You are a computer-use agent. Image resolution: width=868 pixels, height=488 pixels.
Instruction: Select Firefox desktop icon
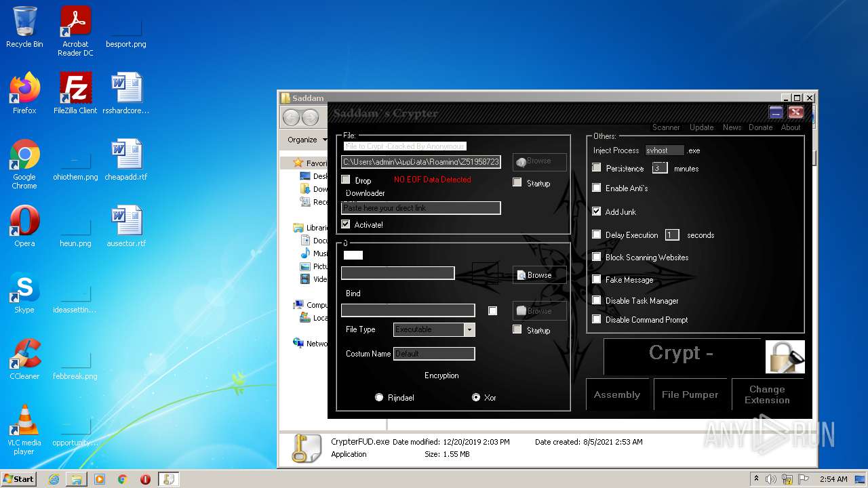pos(24,94)
